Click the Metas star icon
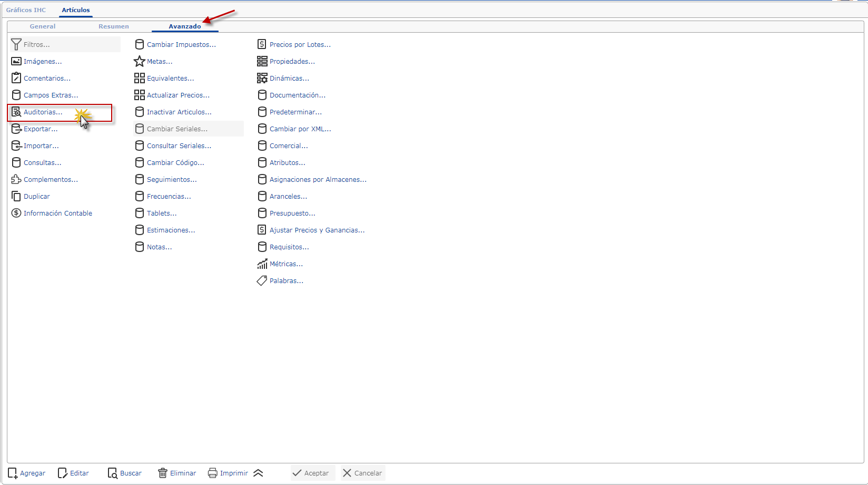The height and width of the screenshot is (485, 868). coord(139,62)
